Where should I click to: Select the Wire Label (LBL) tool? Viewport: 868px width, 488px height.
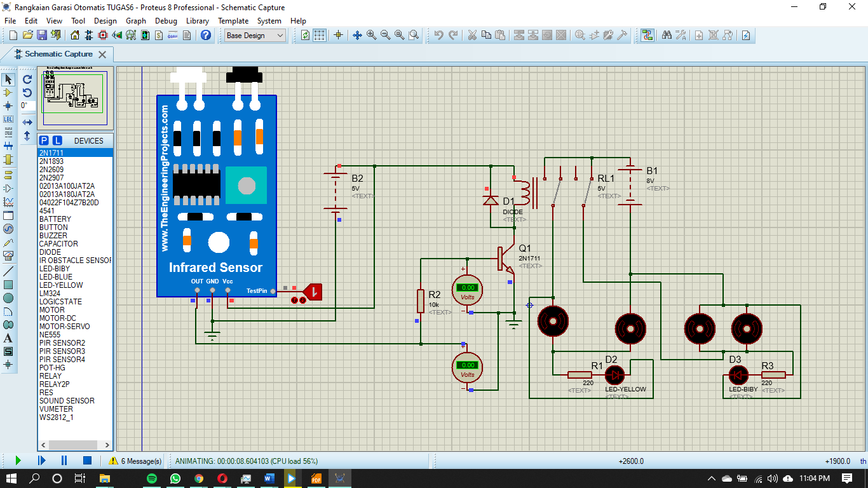[8, 119]
